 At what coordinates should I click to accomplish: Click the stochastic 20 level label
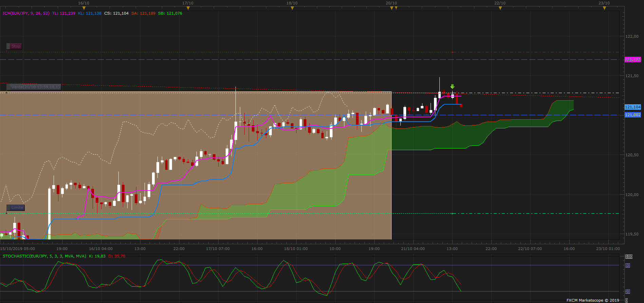click(628, 291)
